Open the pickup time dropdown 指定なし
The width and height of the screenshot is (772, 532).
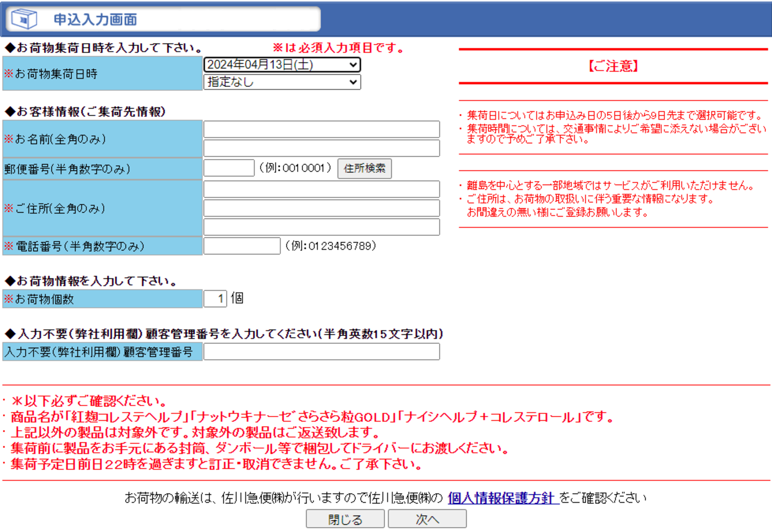pos(282,82)
